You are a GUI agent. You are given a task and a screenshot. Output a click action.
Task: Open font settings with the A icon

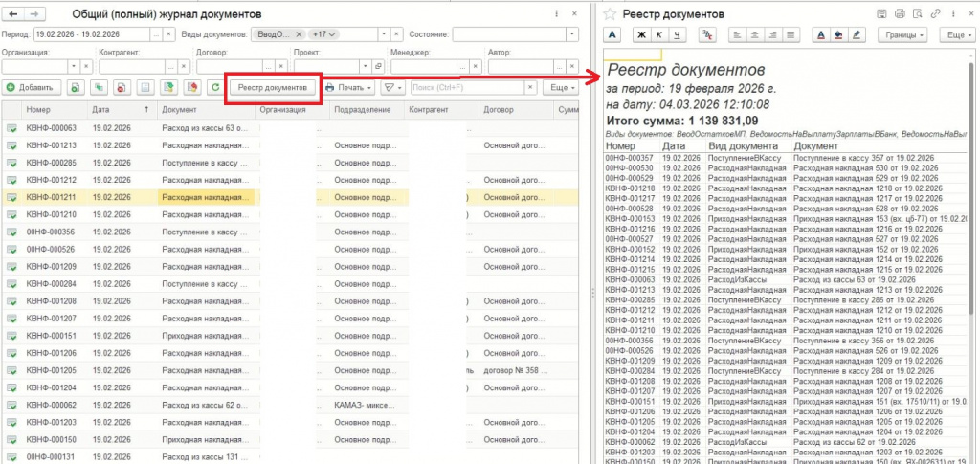click(x=612, y=35)
